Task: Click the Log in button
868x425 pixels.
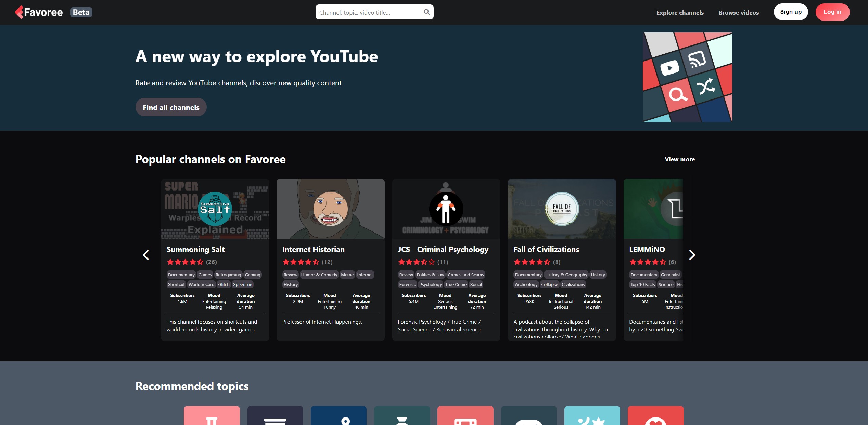Action: pos(832,12)
